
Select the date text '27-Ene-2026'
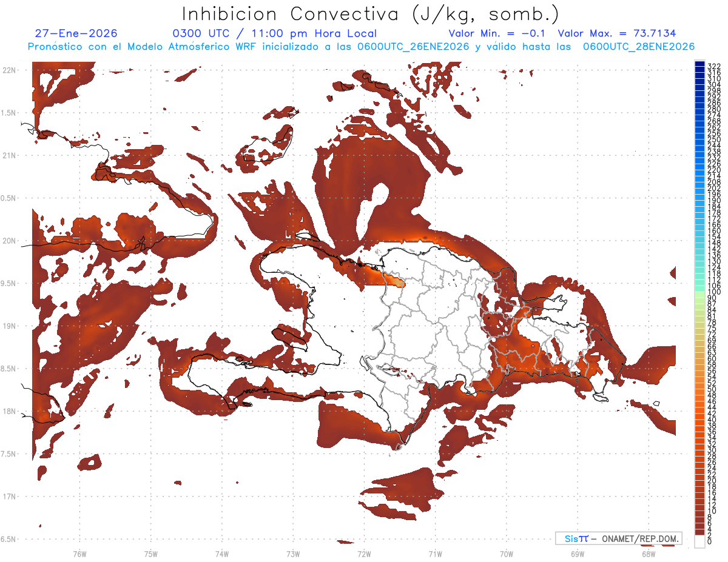76,33
